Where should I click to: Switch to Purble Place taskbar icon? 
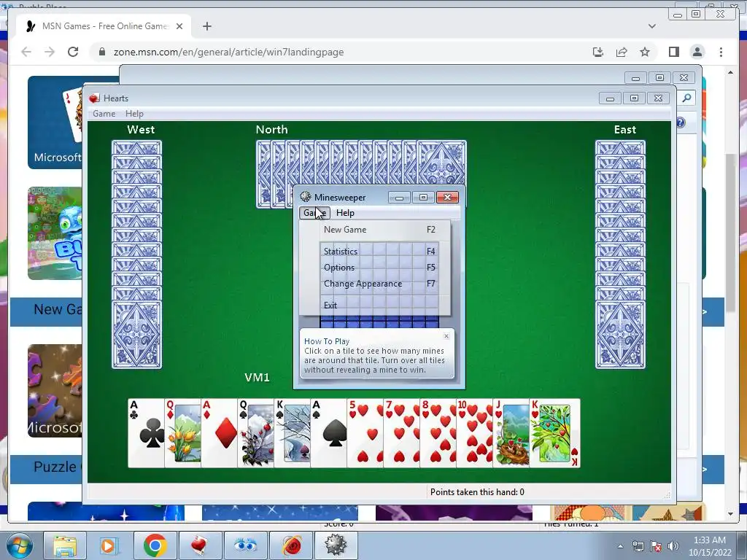pyautogui.click(x=245, y=545)
